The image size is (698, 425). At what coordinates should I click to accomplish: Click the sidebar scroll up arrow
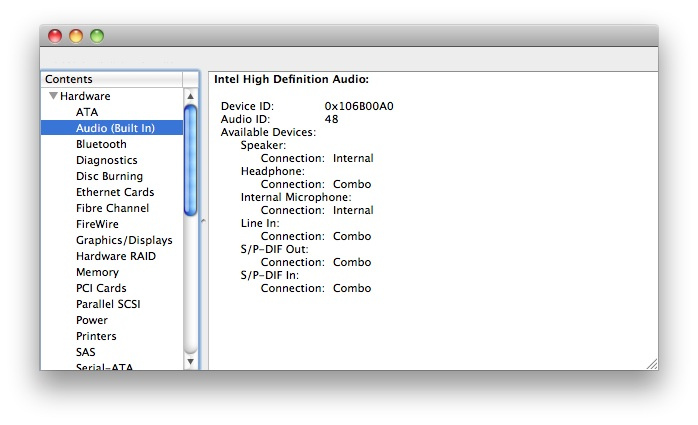(x=191, y=96)
